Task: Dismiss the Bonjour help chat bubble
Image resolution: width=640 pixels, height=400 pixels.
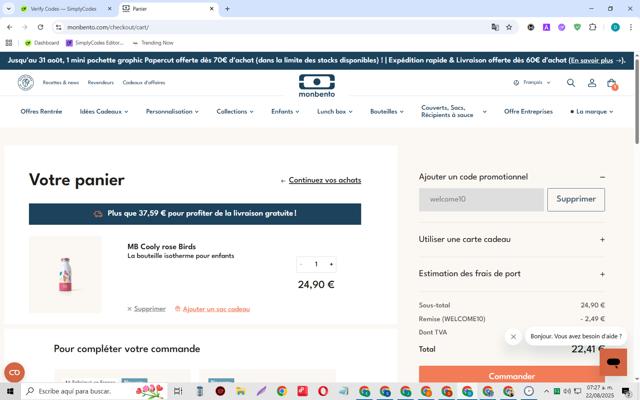Action: click(513, 337)
